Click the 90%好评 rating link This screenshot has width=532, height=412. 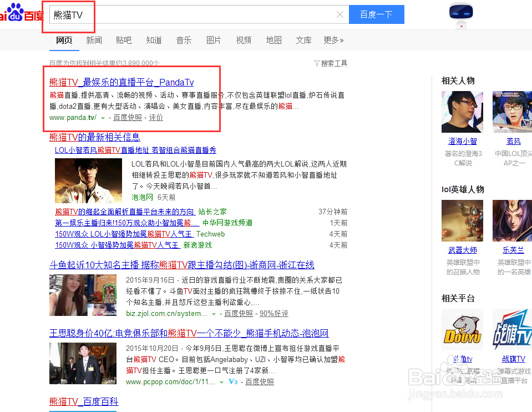(274, 314)
